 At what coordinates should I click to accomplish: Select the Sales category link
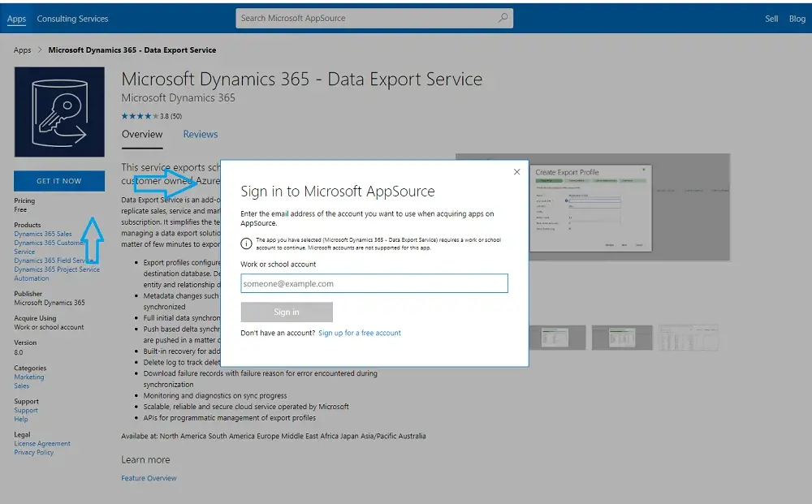22,386
